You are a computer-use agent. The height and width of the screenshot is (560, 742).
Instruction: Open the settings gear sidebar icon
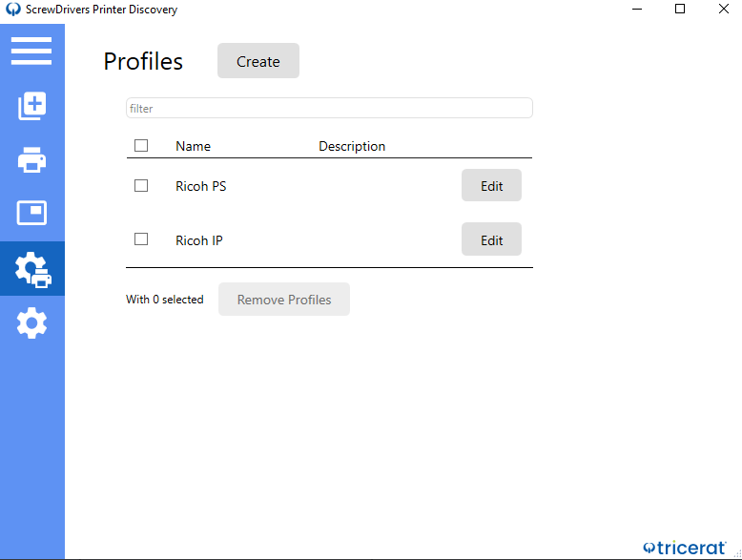pyautogui.click(x=31, y=323)
